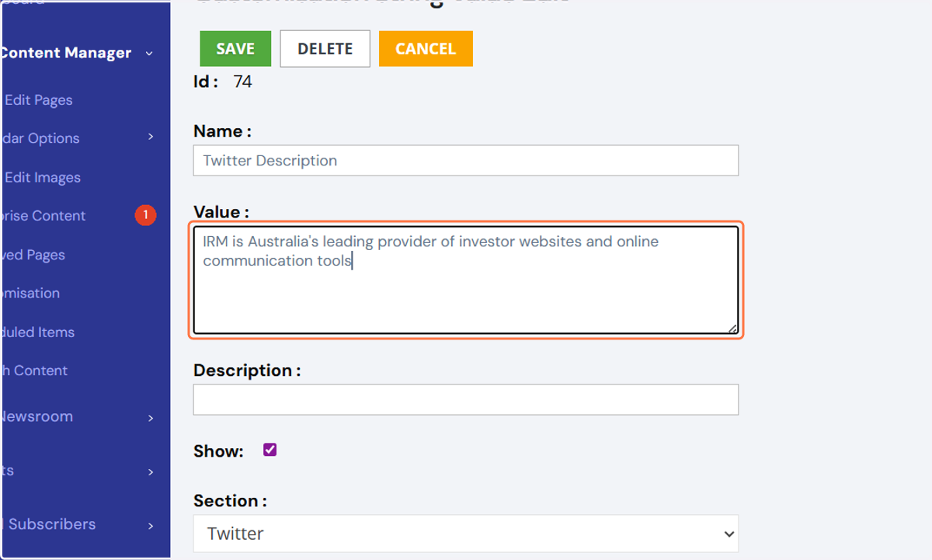Viewport: 932px width, 560px height.
Task: Click the Name input field
Action: pos(466,161)
